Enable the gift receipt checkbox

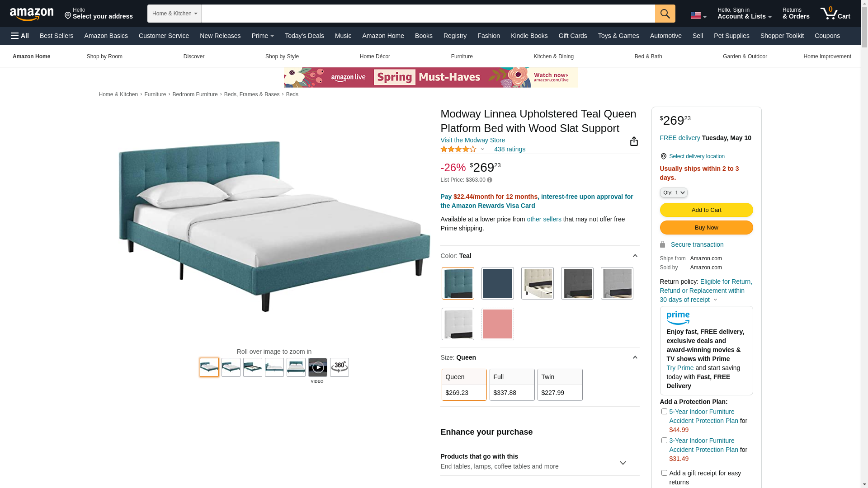[664, 473]
